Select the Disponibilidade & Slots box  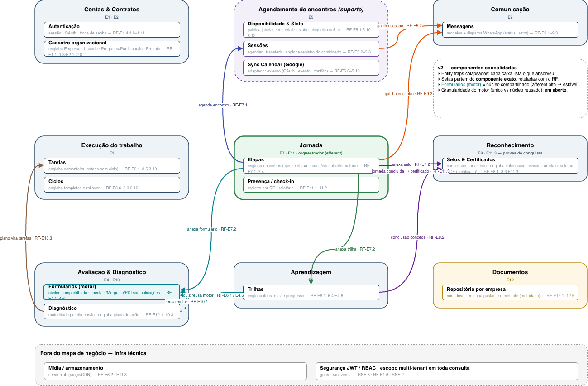tap(311, 29)
